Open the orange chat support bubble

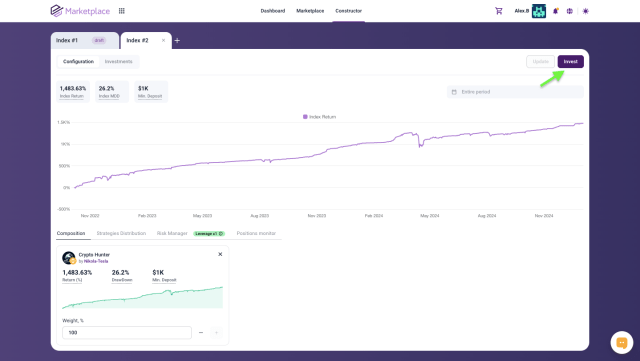pos(622,343)
